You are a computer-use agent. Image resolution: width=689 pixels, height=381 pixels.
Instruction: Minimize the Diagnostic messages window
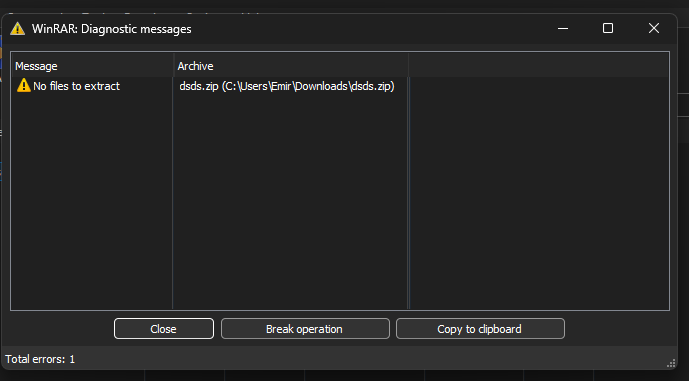563,29
